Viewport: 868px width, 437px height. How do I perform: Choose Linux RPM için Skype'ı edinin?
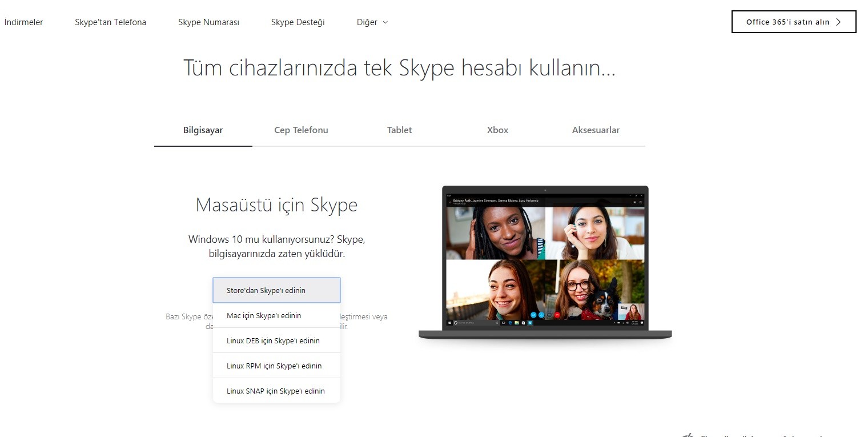point(276,366)
